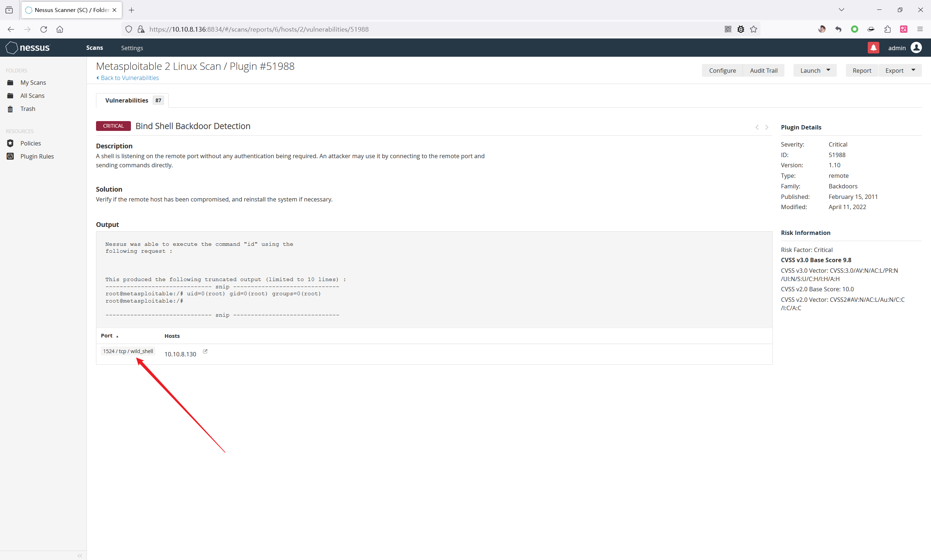Go to previous vulnerability arrow
This screenshot has height=560, width=931.
(757, 127)
